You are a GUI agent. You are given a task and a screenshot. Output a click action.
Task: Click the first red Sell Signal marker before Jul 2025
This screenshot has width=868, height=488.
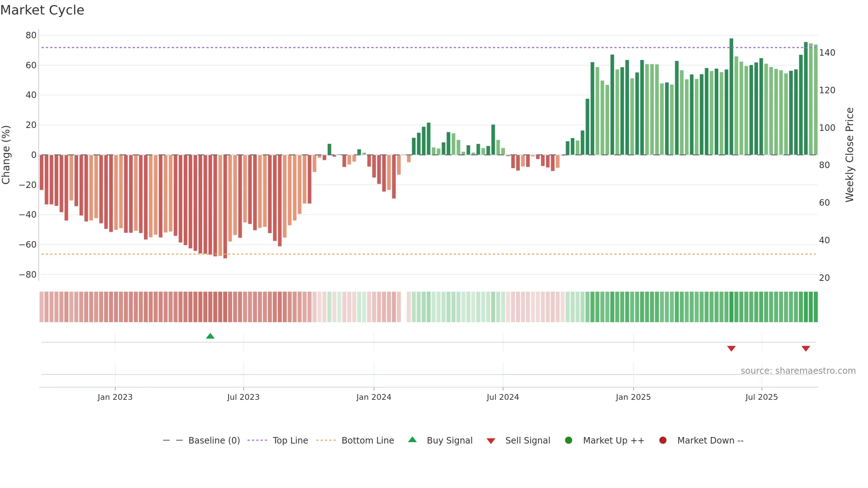(x=731, y=348)
